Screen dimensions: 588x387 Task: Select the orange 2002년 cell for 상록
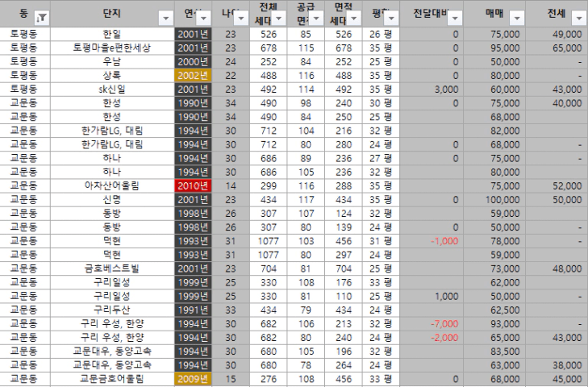pos(193,77)
